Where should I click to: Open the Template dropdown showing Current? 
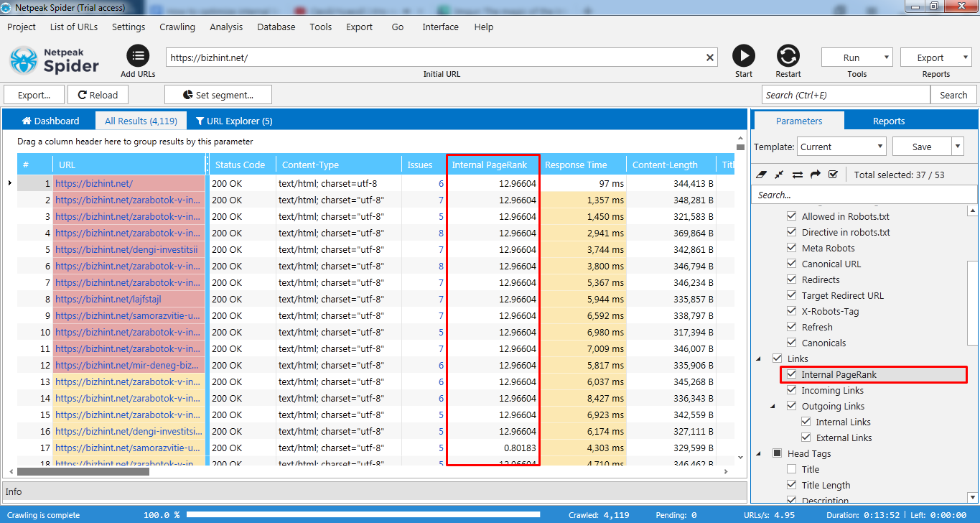coord(842,147)
